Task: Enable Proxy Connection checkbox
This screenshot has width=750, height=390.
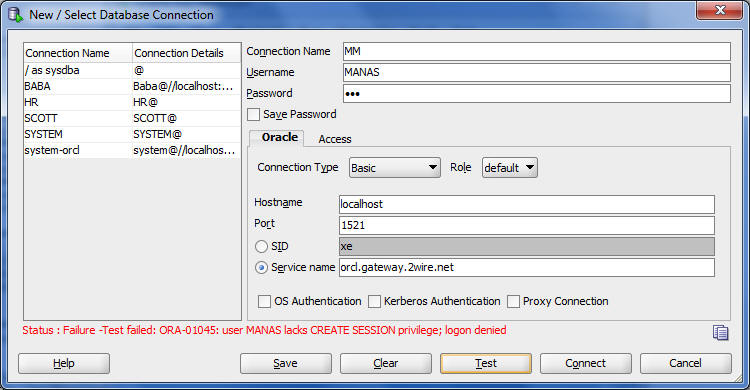Action: point(513,301)
